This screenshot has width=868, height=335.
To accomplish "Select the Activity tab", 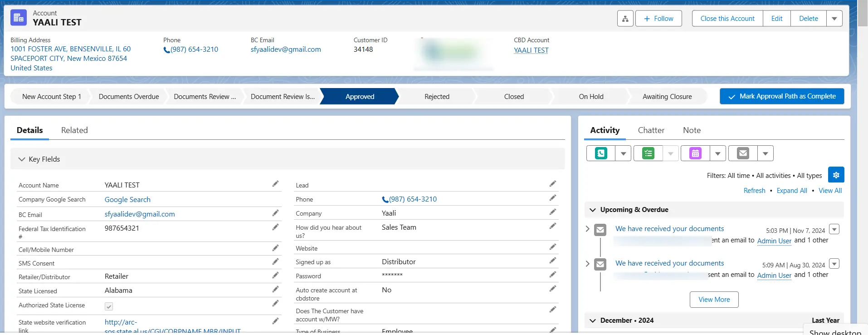I will point(605,130).
